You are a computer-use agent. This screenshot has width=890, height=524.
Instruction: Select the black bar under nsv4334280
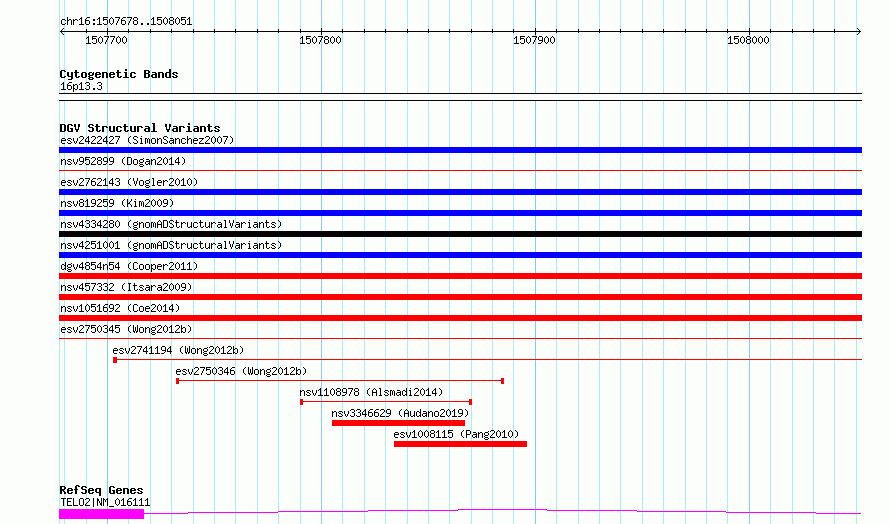[460, 234]
